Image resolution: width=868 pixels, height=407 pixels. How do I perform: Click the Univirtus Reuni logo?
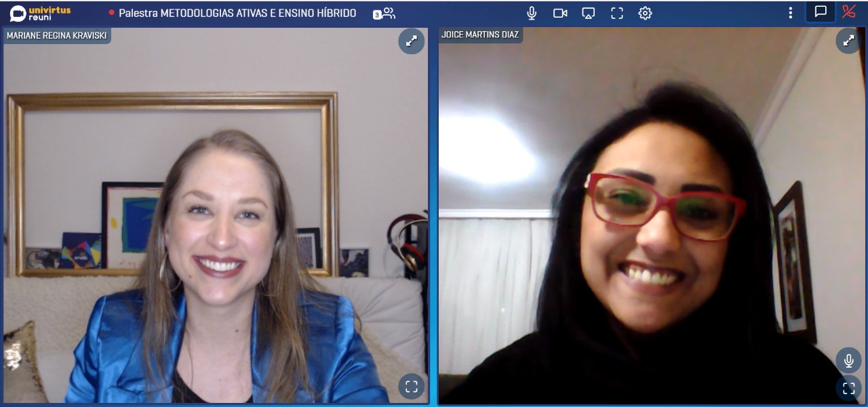(40, 13)
